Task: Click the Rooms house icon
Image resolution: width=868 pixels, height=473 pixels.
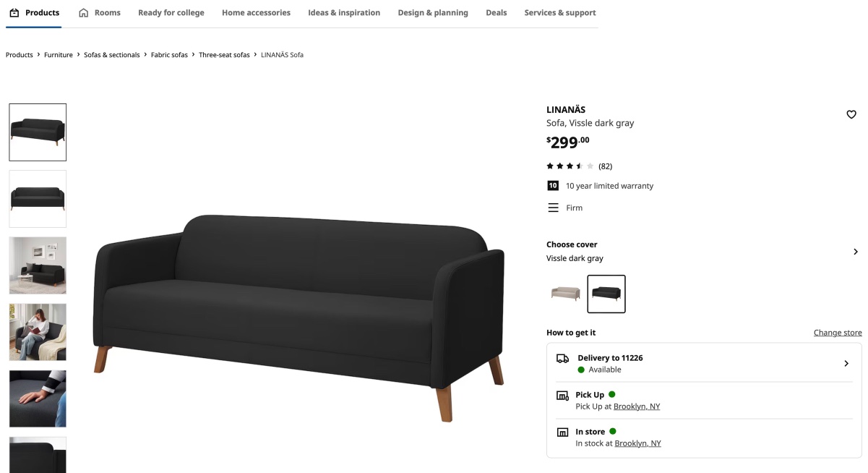Action: point(84,13)
